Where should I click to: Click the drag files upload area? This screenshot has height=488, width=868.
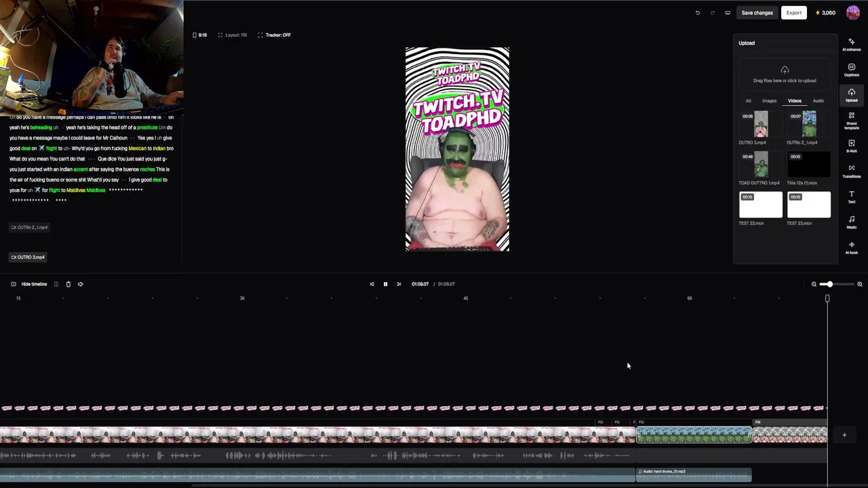785,75
